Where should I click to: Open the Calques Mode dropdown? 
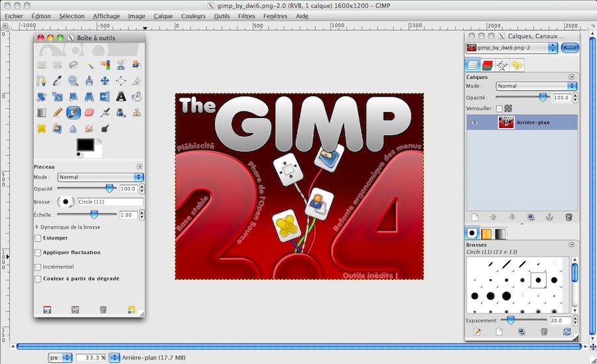click(537, 86)
